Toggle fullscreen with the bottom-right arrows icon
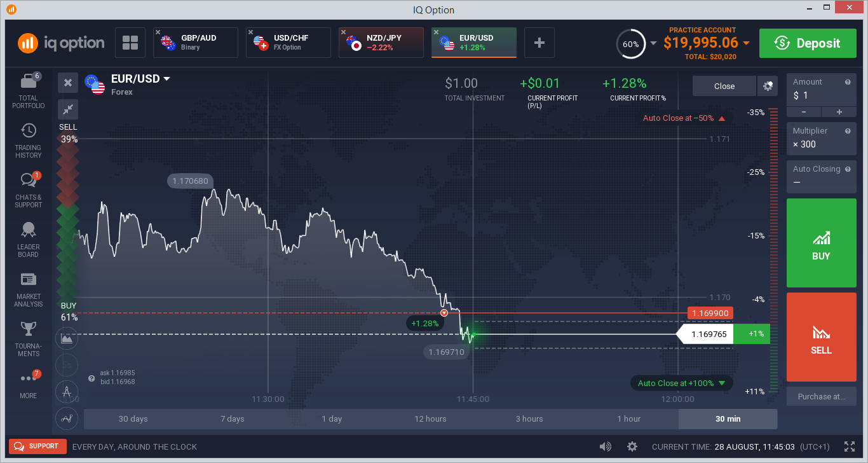The height and width of the screenshot is (463, 868). pyautogui.click(x=850, y=446)
